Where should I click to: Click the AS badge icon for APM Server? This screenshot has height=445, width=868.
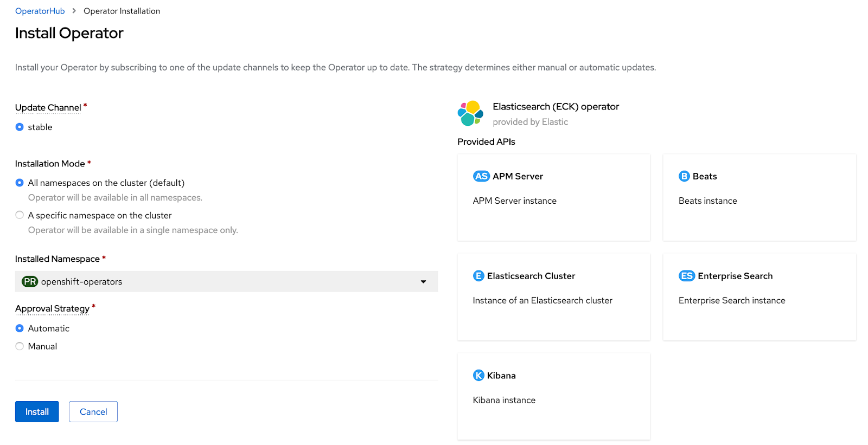[481, 176]
